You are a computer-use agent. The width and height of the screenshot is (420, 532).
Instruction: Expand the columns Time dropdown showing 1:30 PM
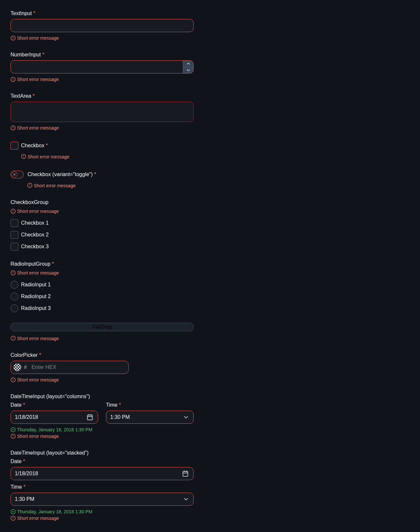click(x=150, y=417)
